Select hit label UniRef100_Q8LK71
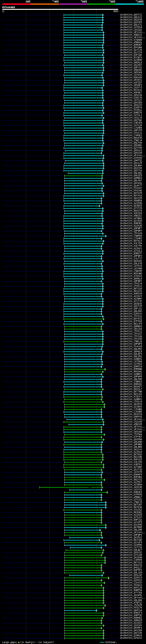The image size is (146, 644). pos(131,25)
